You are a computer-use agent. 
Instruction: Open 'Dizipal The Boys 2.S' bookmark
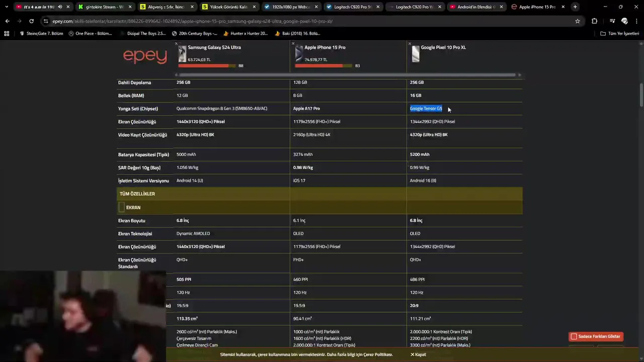tap(143, 34)
